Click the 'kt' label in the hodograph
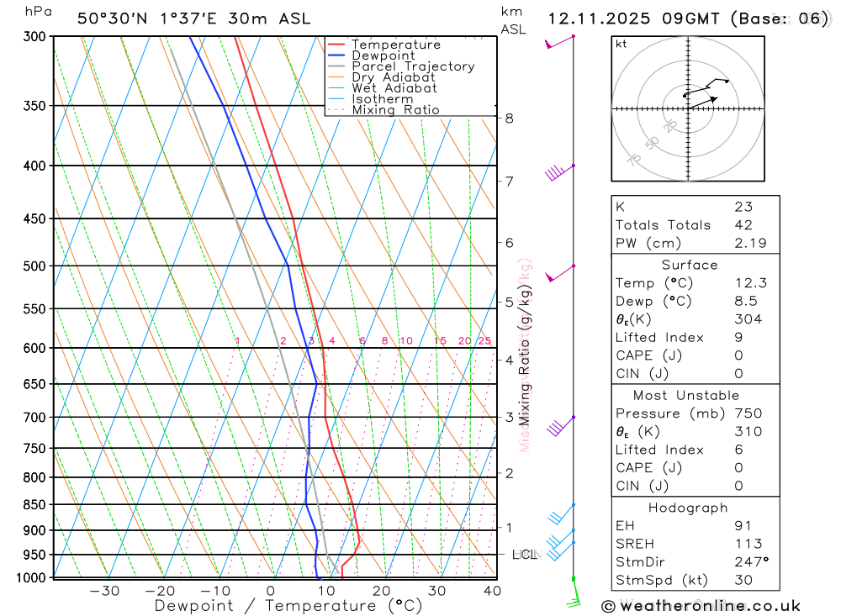Viewport: 841px width, 616px height. [x=621, y=44]
